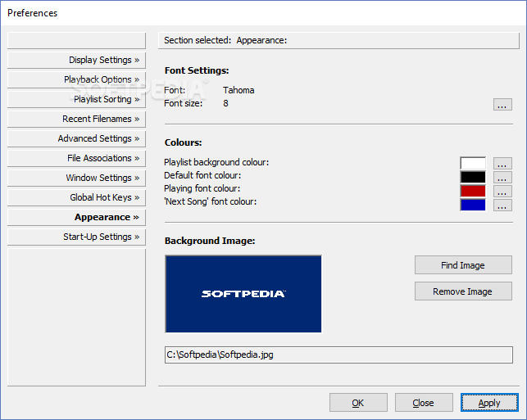Click the "'Next Song' font colour:" label

coord(210,201)
